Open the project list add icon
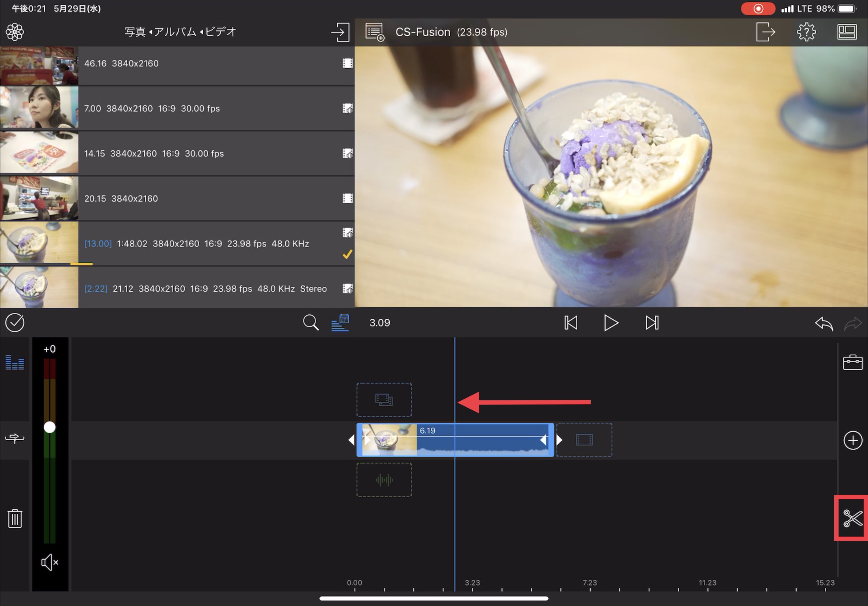 375,32
